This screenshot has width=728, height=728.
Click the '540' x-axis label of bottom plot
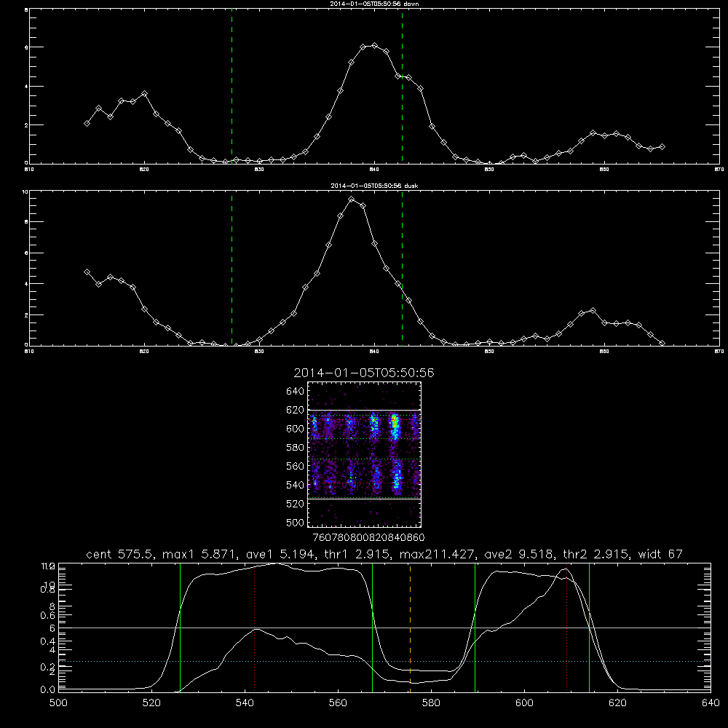pos(245,703)
